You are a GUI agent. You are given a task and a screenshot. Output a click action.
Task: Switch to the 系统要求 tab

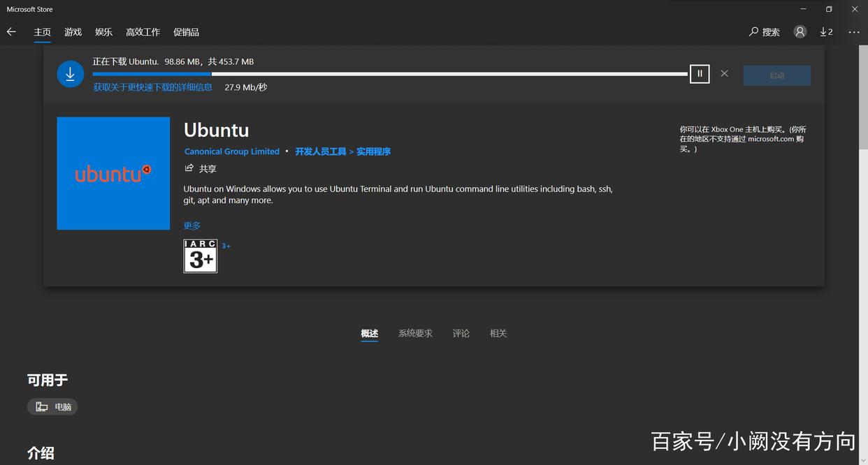coord(416,334)
